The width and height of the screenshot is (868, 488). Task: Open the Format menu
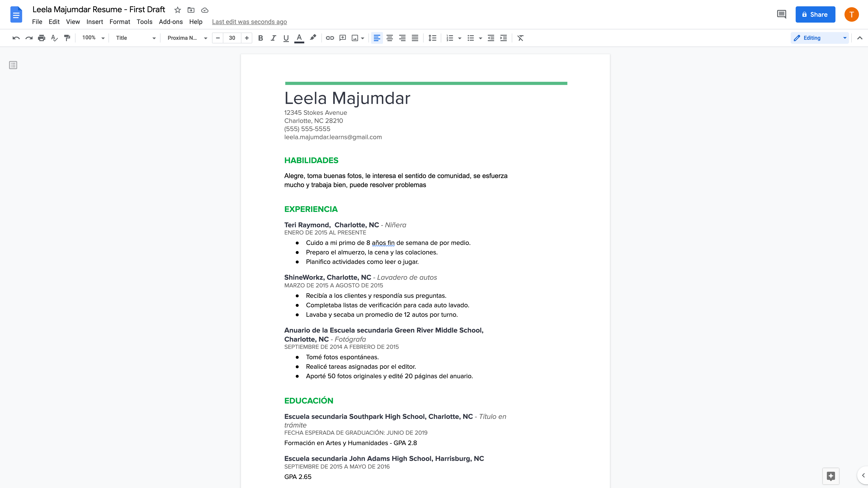tap(120, 22)
